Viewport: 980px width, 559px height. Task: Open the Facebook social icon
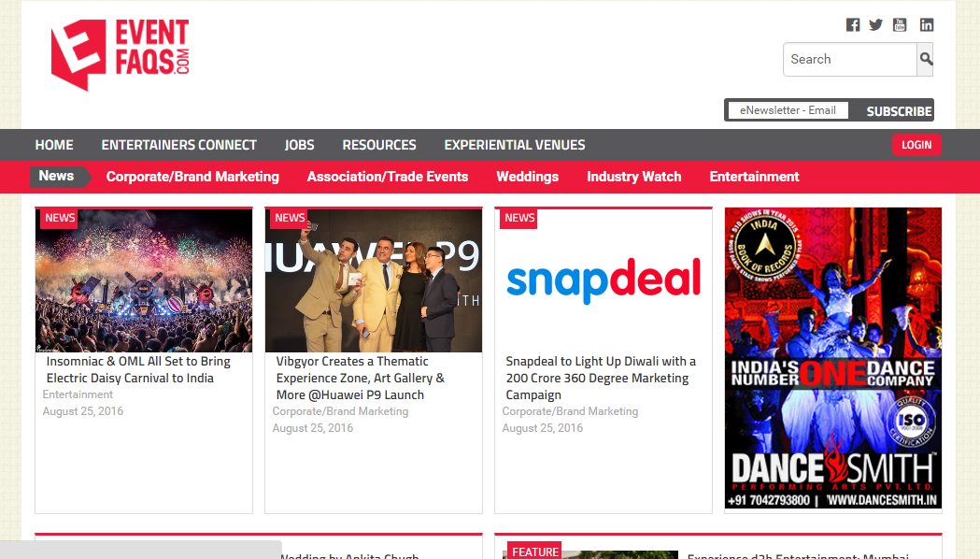click(853, 25)
